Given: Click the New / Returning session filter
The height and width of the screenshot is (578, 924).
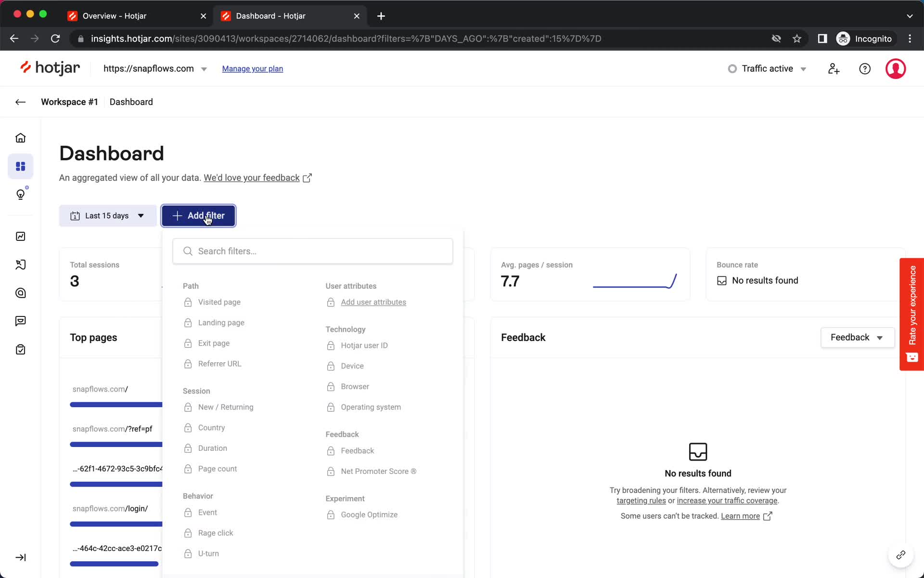Looking at the screenshot, I should coord(226,407).
